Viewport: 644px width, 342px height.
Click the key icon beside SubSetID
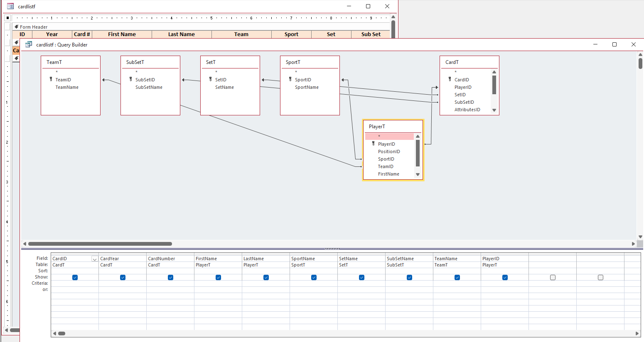click(131, 79)
